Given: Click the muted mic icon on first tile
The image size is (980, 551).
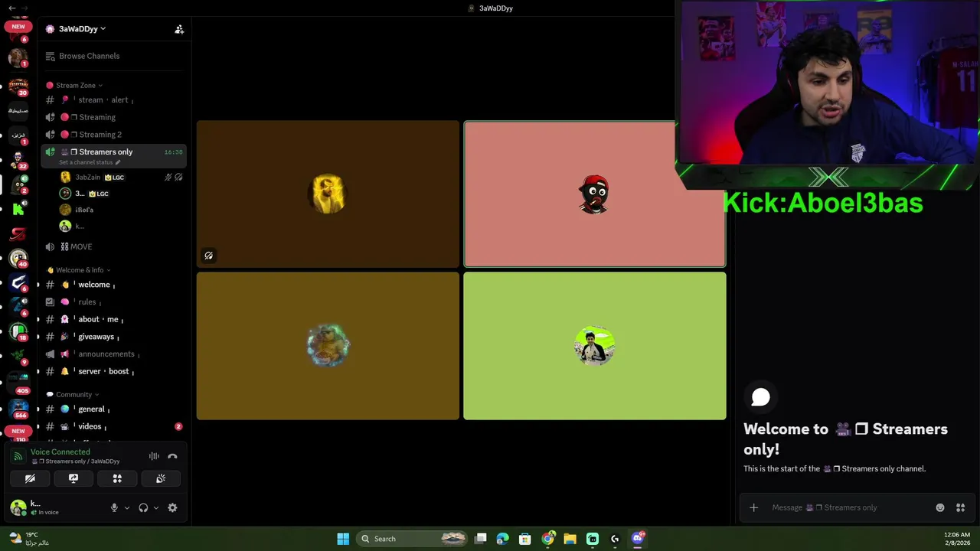Looking at the screenshot, I should coord(208,256).
